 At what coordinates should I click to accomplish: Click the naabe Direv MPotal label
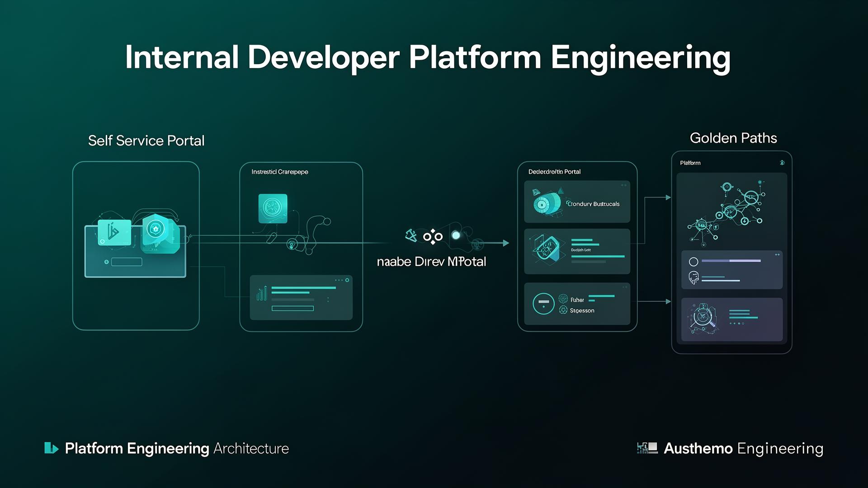coord(431,262)
